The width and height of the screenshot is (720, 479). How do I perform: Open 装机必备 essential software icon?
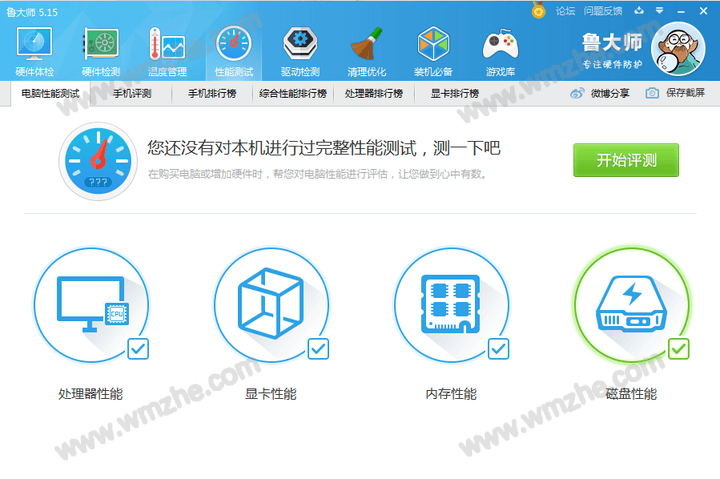(x=433, y=49)
